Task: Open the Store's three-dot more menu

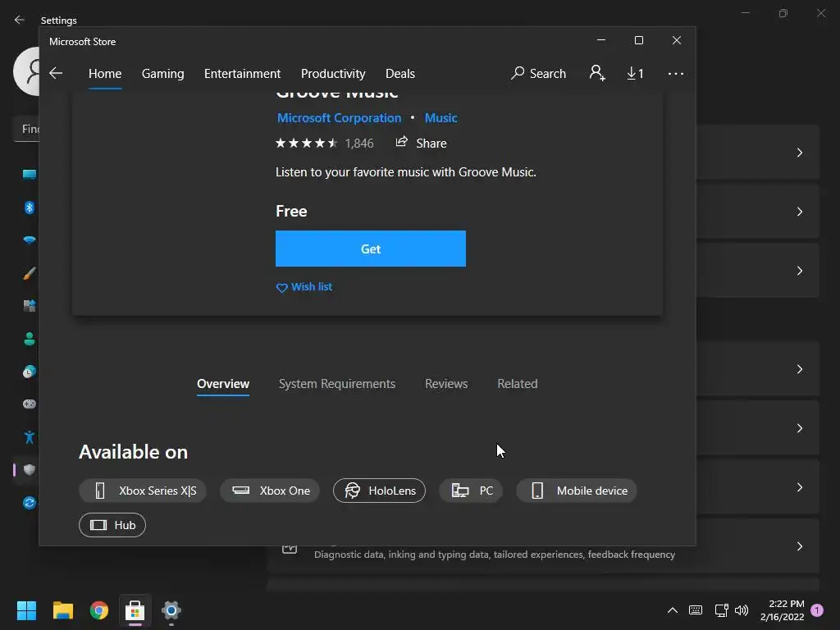Action: click(676, 73)
